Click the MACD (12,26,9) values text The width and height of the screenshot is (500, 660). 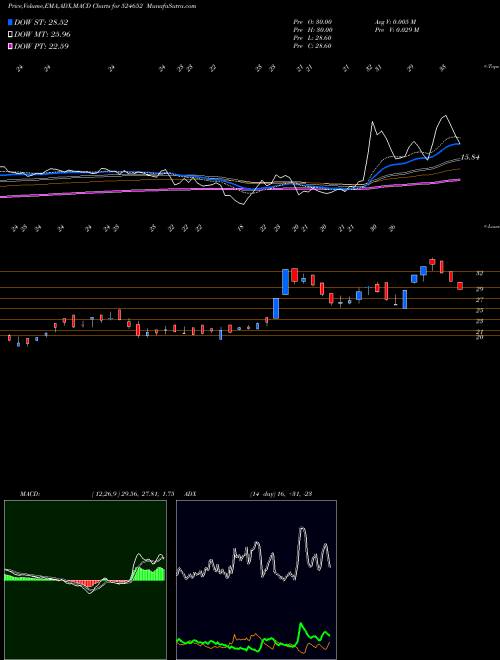tap(132, 493)
